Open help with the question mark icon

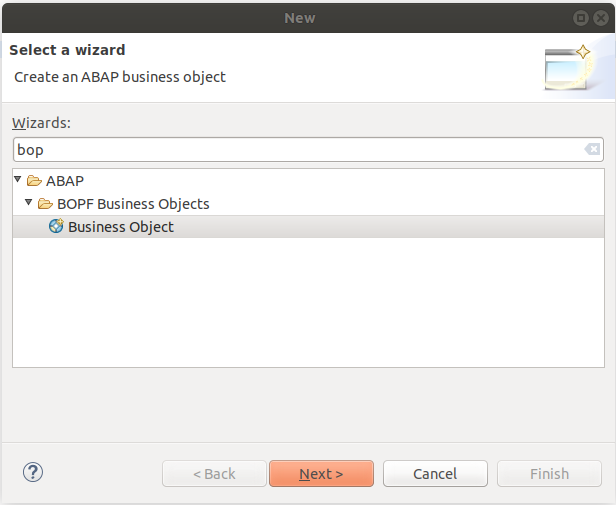tap(33, 472)
